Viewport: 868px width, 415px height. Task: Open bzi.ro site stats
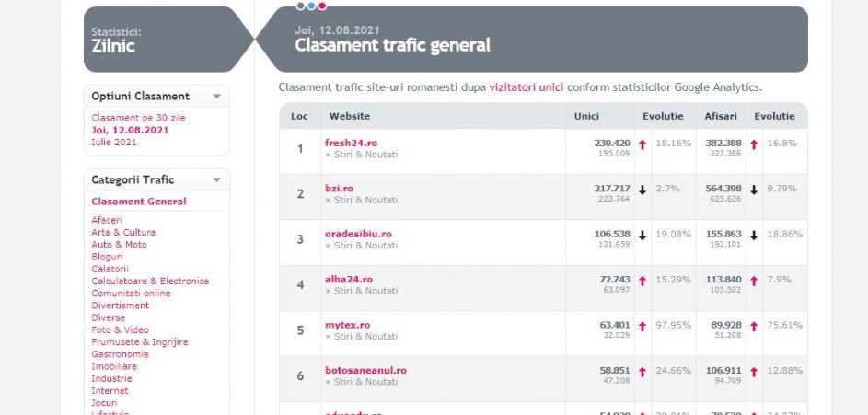pyautogui.click(x=340, y=189)
